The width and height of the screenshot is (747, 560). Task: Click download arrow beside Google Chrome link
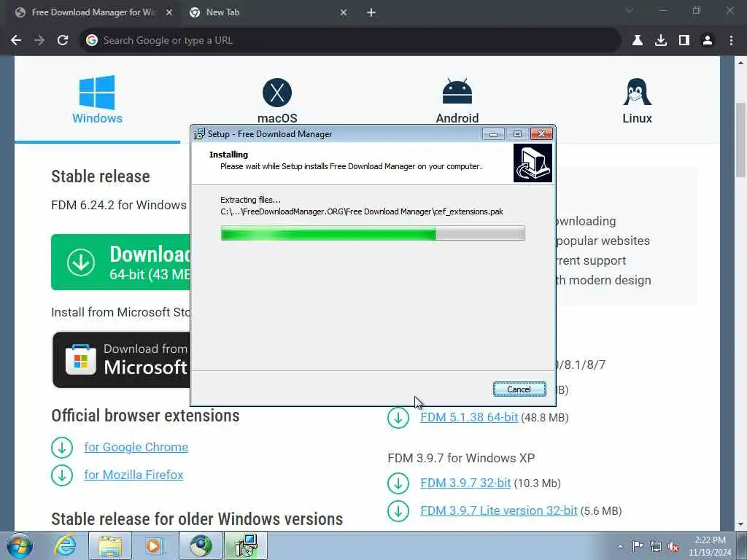(x=62, y=447)
